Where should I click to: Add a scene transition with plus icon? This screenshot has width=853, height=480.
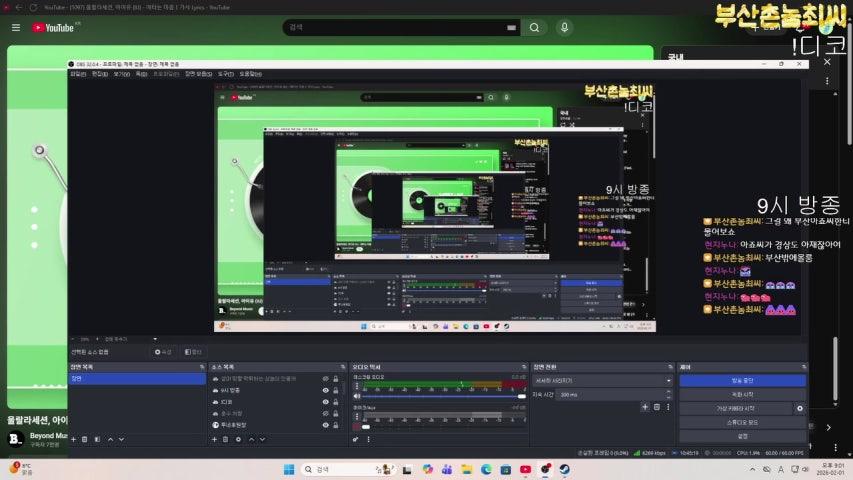coord(645,407)
